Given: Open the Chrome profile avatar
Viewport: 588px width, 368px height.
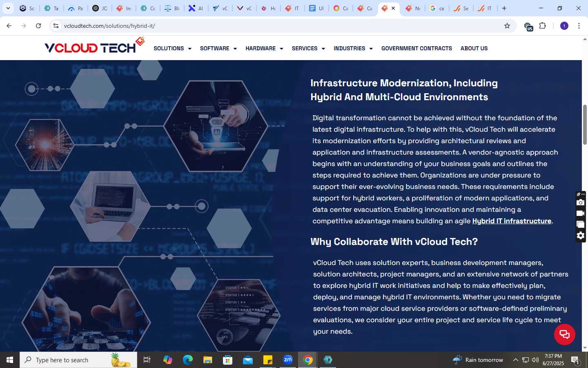Looking at the screenshot, I should 564,26.
